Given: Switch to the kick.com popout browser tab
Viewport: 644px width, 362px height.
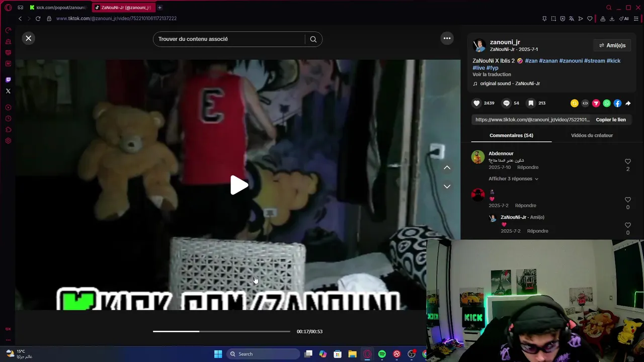Looking at the screenshot, I should [58, 8].
